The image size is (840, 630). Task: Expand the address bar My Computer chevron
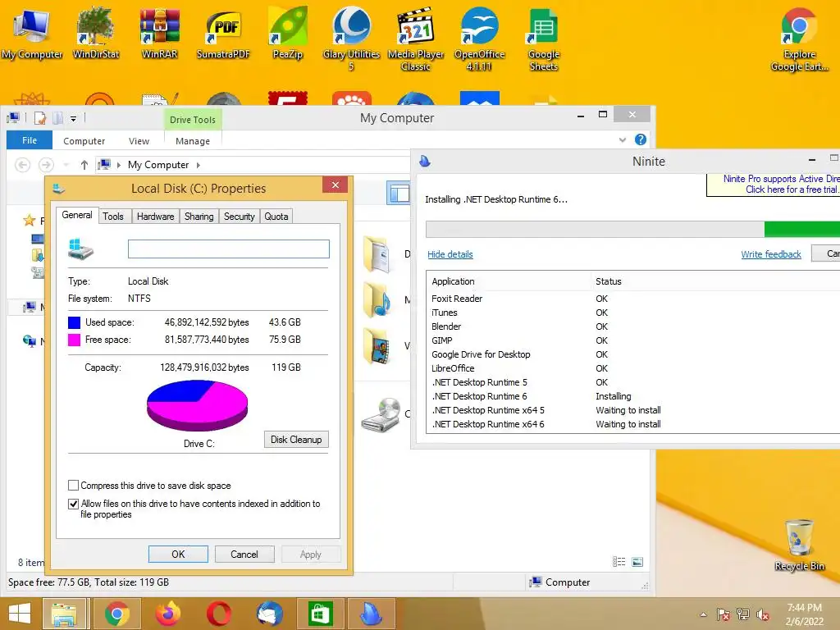pos(199,165)
